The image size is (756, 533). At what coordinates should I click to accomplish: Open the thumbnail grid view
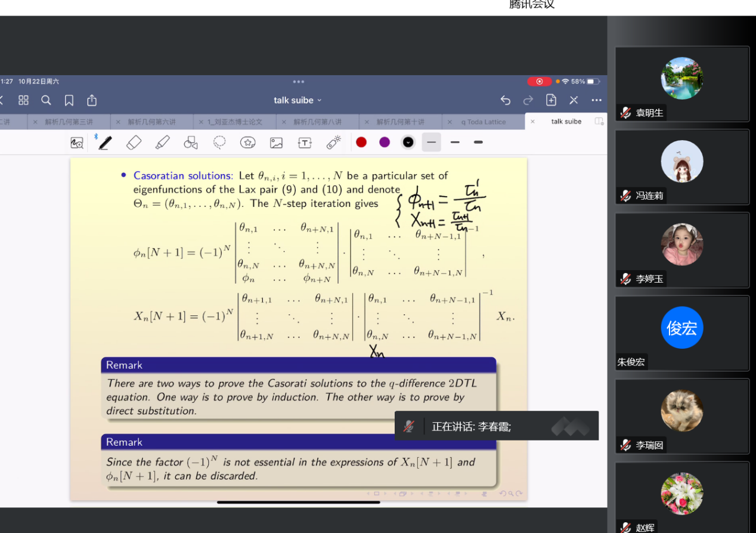coord(23,100)
